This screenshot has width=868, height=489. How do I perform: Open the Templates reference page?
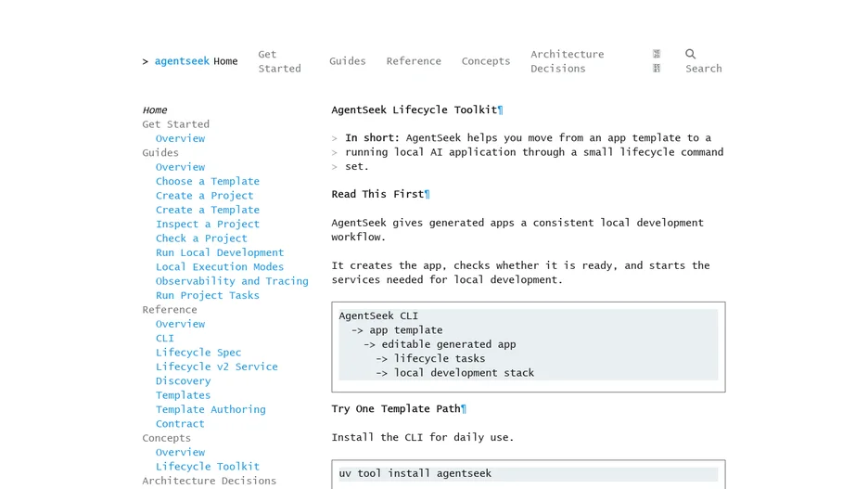(x=183, y=395)
